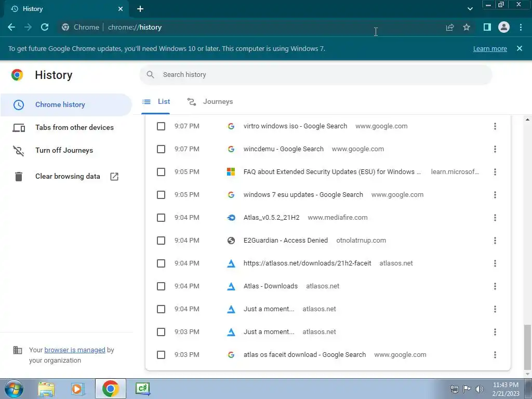The width and height of the screenshot is (532, 399).
Task: Bookmark this tab with the star icon
Action: point(467,27)
